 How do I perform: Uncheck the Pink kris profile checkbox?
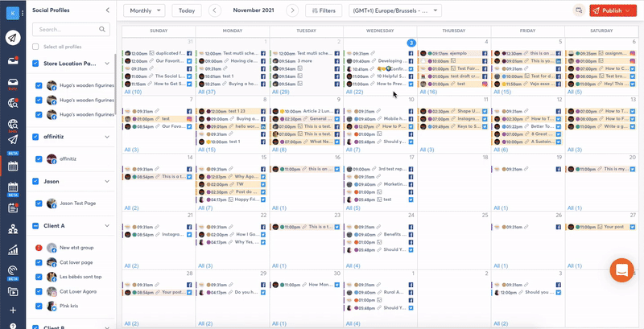tap(39, 306)
